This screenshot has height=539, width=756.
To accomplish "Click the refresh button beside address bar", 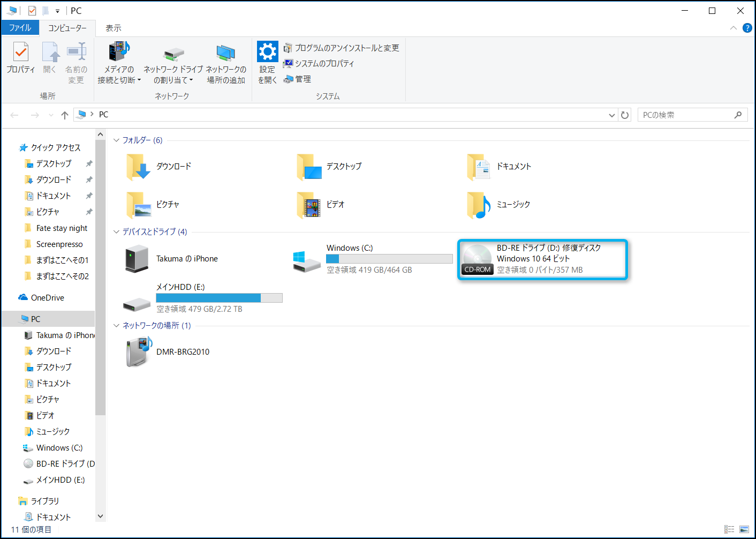I will click(625, 115).
